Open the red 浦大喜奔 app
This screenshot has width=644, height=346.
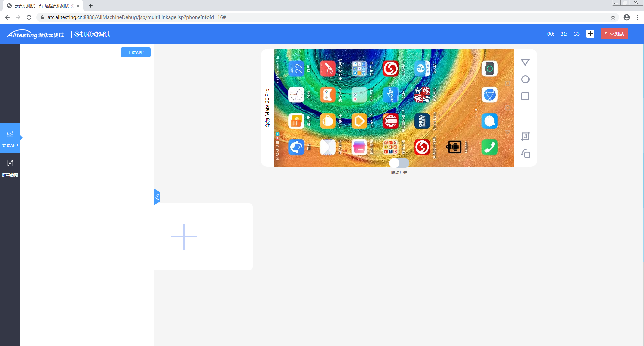422,95
